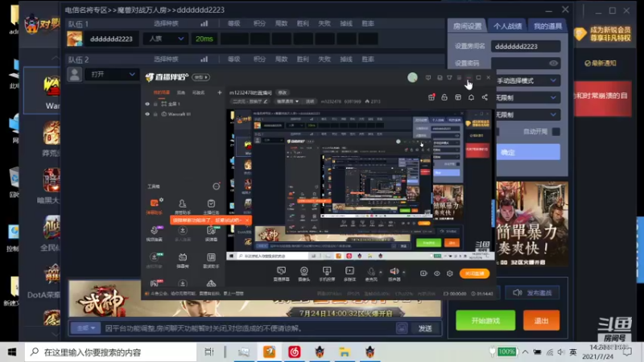Expand the second 无限制 dropdown
The image size is (644, 362).
pos(527,114)
